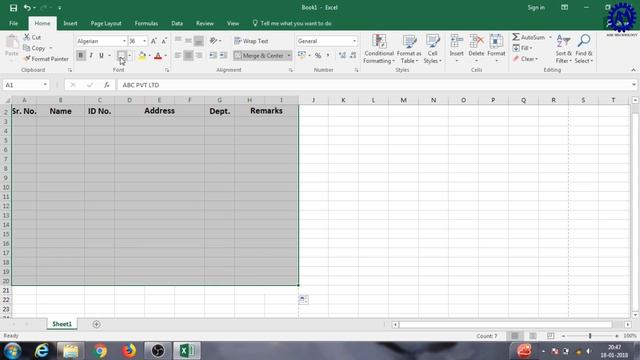Image resolution: width=640 pixels, height=360 pixels.
Task: Increase font size with the larger A
Action: 153,41
